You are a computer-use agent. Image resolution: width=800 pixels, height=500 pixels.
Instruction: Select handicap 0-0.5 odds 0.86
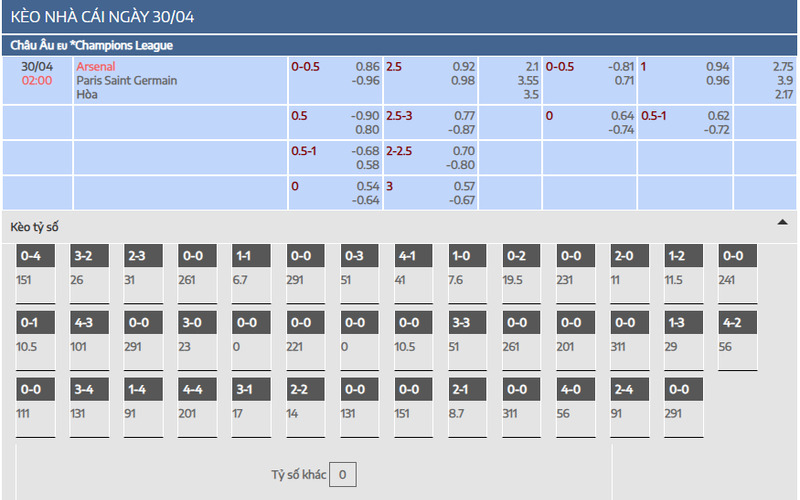pyautogui.click(x=367, y=66)
